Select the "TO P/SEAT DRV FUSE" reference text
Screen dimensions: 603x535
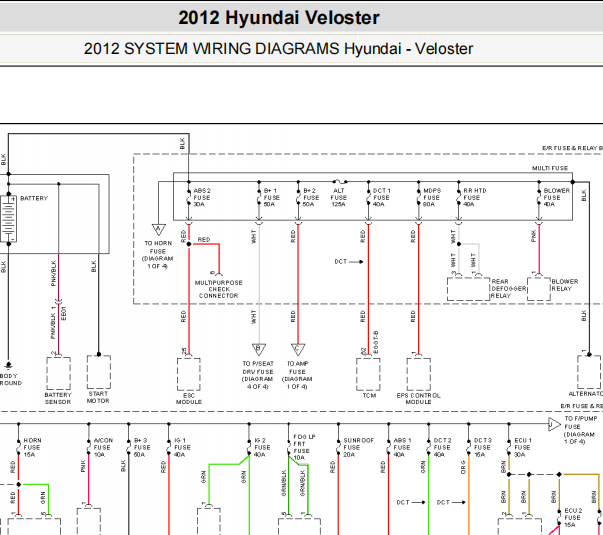pyautogui.click(x=258, y=375)
